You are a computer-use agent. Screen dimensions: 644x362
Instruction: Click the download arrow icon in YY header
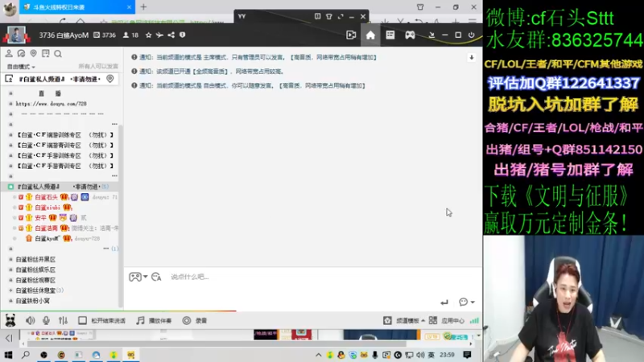[431, 35]
